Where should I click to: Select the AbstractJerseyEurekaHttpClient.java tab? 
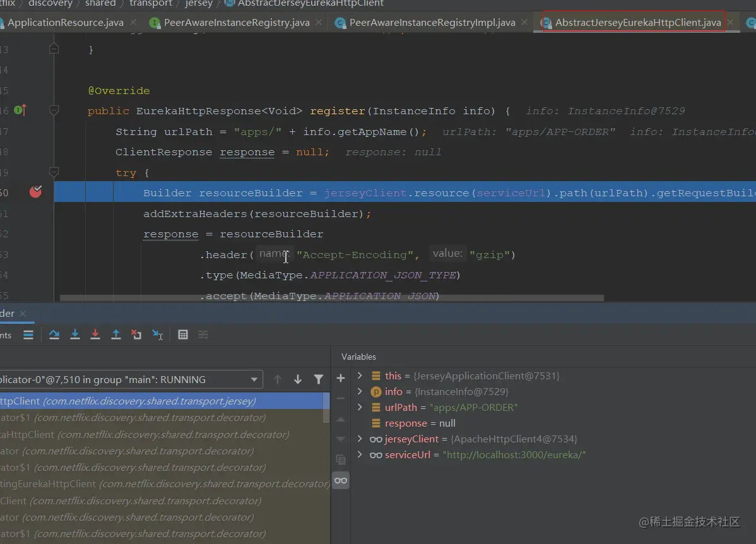[x=638, y=22]
